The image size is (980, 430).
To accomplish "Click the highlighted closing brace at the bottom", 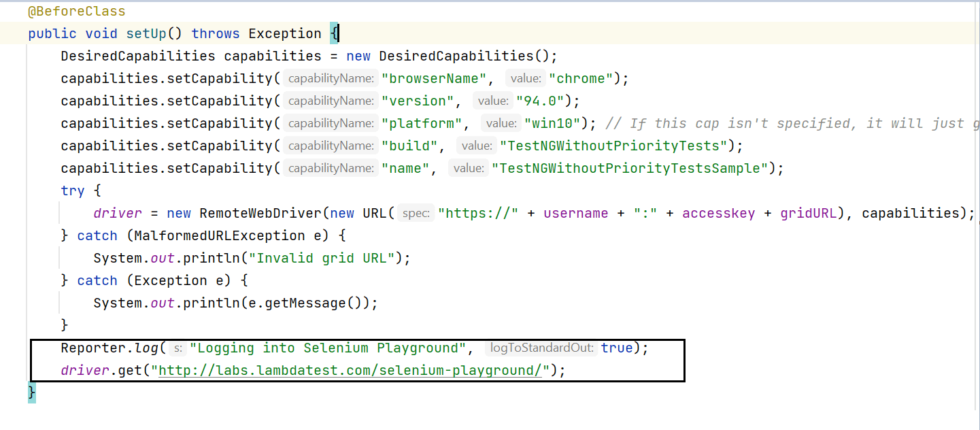I will (31, 393).
